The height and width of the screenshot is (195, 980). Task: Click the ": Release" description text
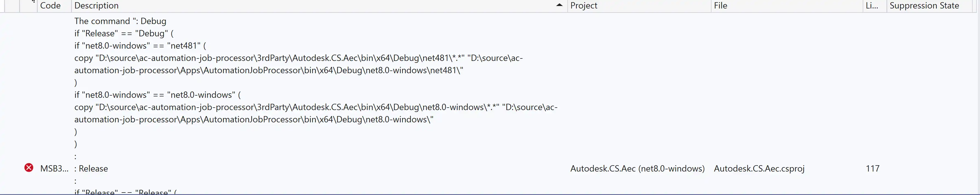tap(91, 169)
